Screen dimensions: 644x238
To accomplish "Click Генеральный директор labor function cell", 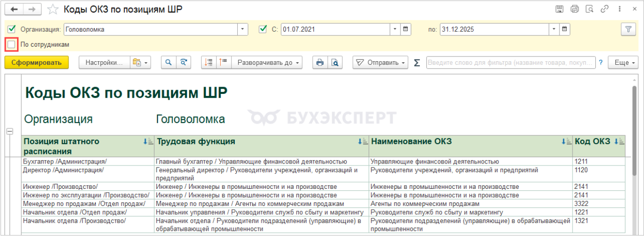I will (x=261, y=174).
